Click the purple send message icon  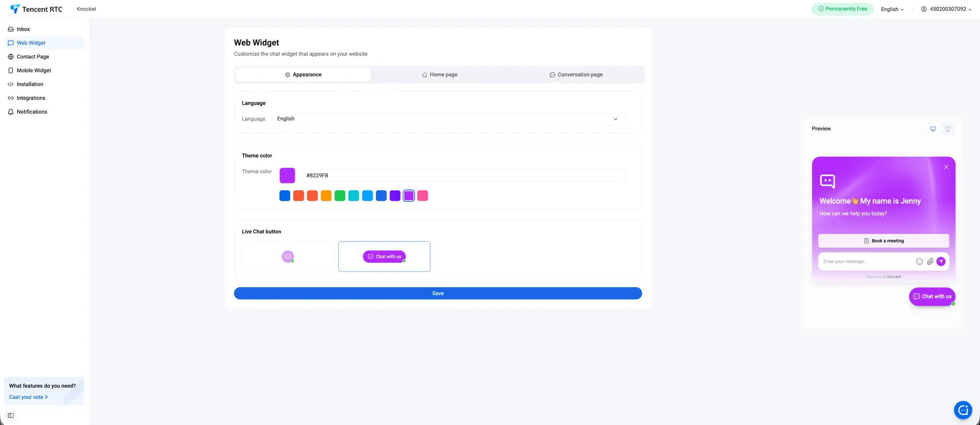click(x=941, y=262)
